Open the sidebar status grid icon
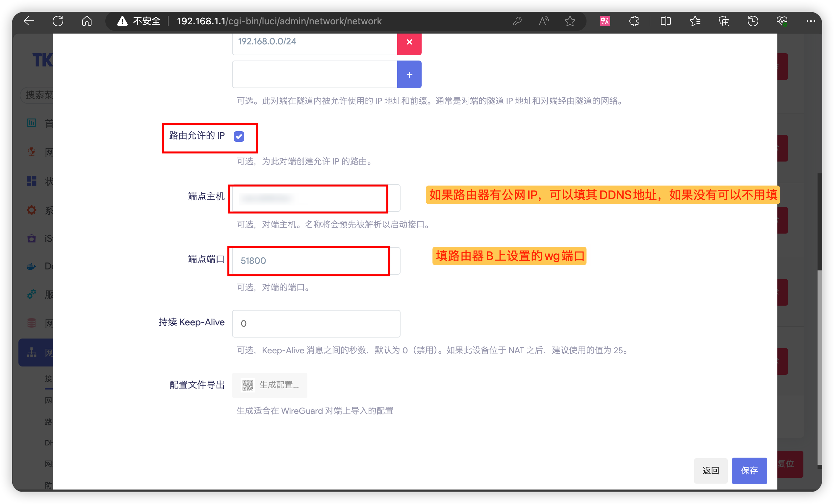The image size is (834, 504). (x=32, y=181)
